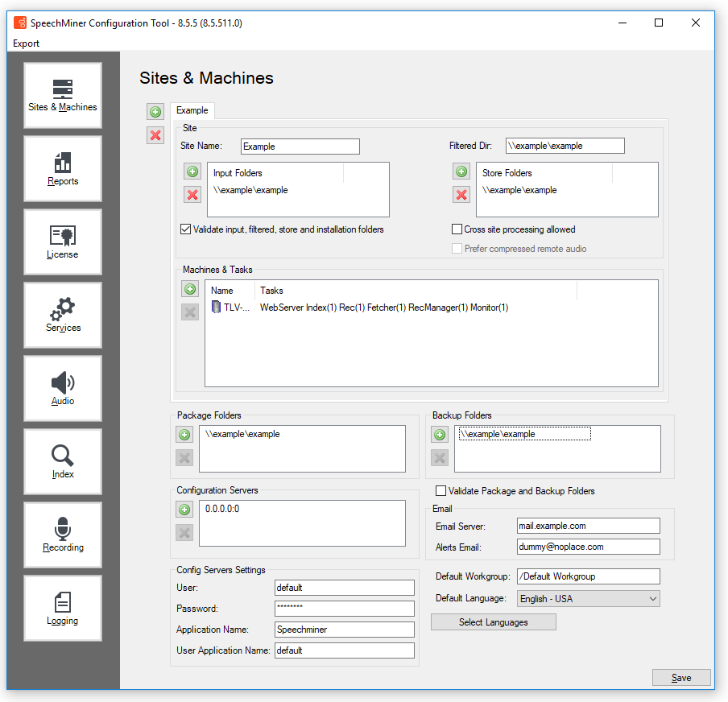Select the Example site tab
This screenshot has width=728, height=702.
192,110
